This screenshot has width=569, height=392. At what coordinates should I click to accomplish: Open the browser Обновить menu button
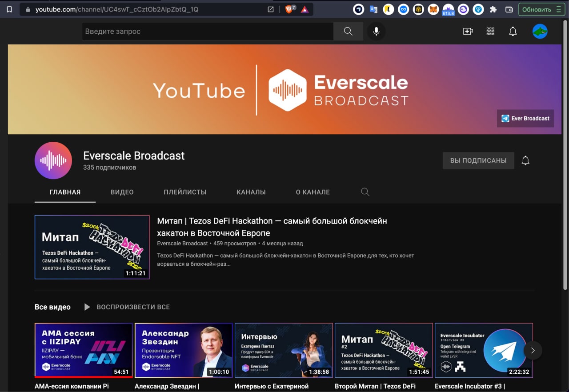pos(541,9)
